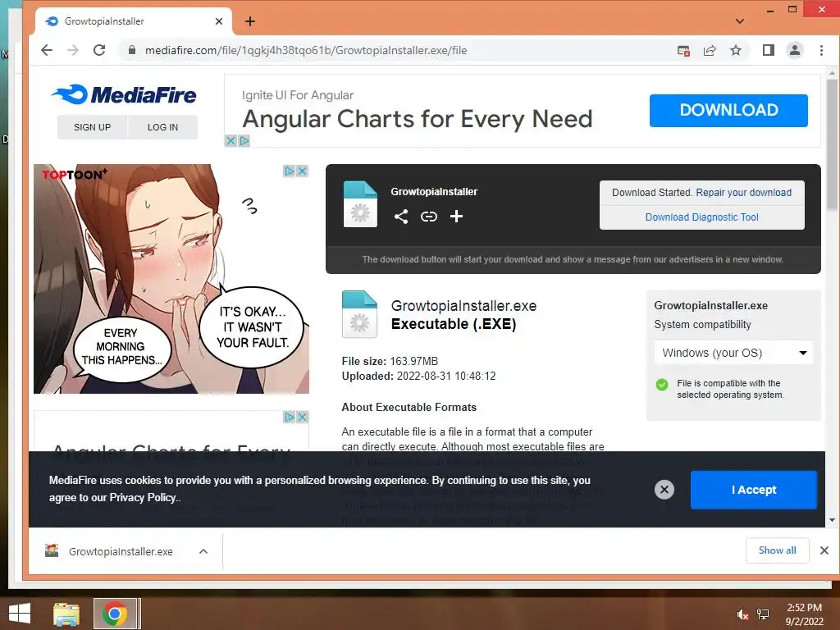Expand the download item options chevron
The image size is (840, 630).
click(203, 551)
